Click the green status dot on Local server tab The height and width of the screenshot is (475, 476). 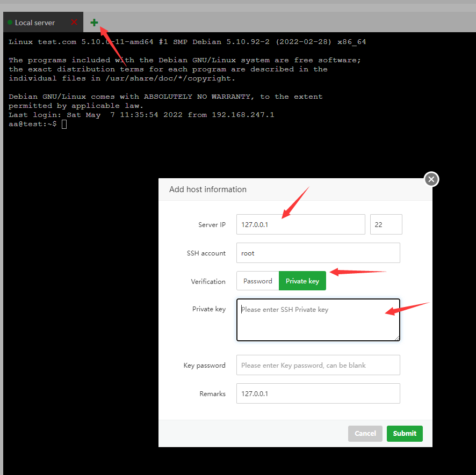[10, 23]
